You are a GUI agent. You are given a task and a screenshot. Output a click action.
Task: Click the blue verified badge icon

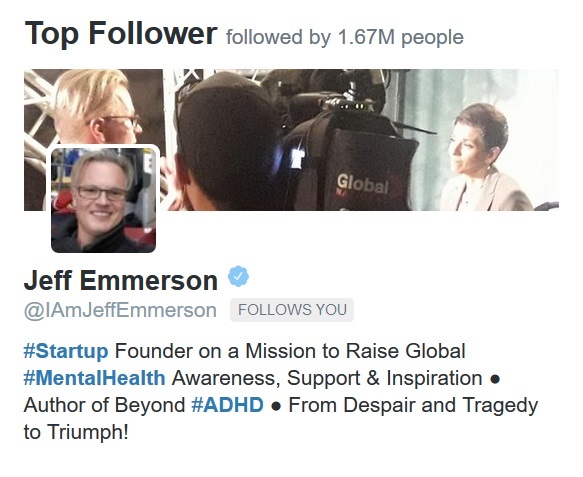pos(238,276)
